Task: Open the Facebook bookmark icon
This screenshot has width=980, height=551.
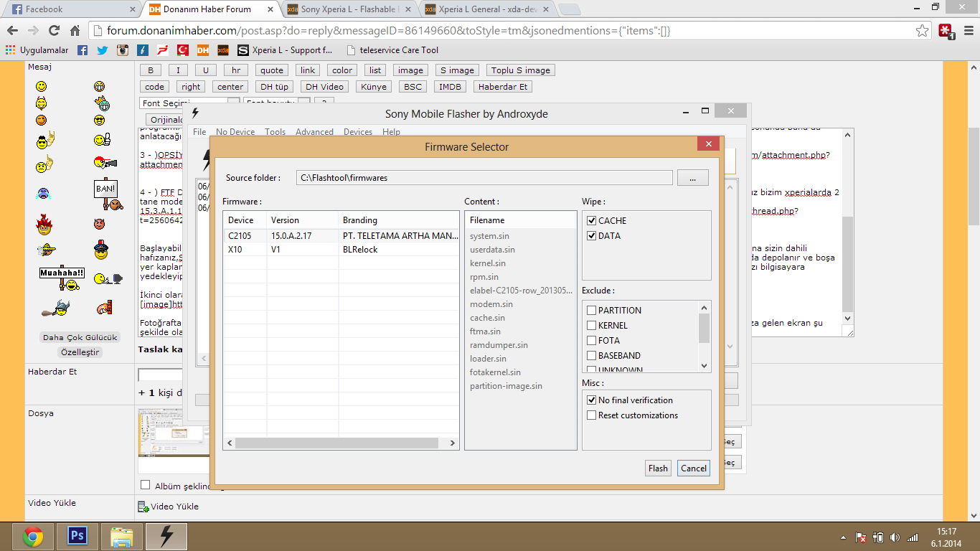Action: click(83, 50)
